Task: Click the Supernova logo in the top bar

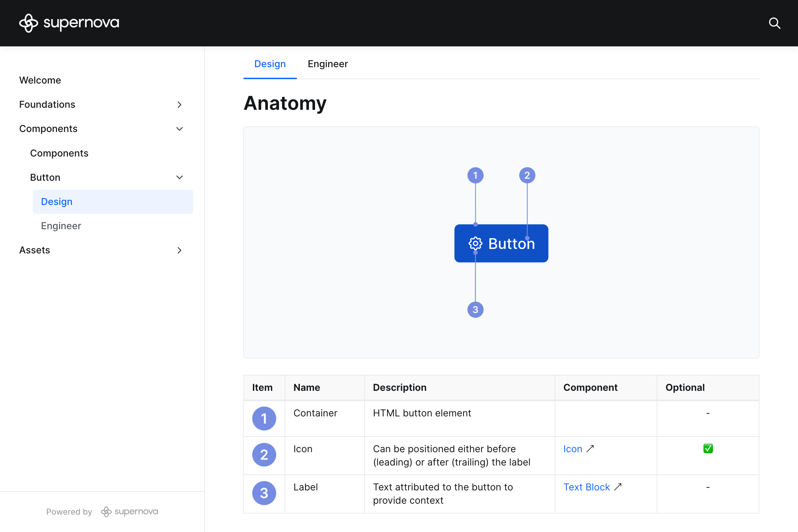Action: (69, 23)
